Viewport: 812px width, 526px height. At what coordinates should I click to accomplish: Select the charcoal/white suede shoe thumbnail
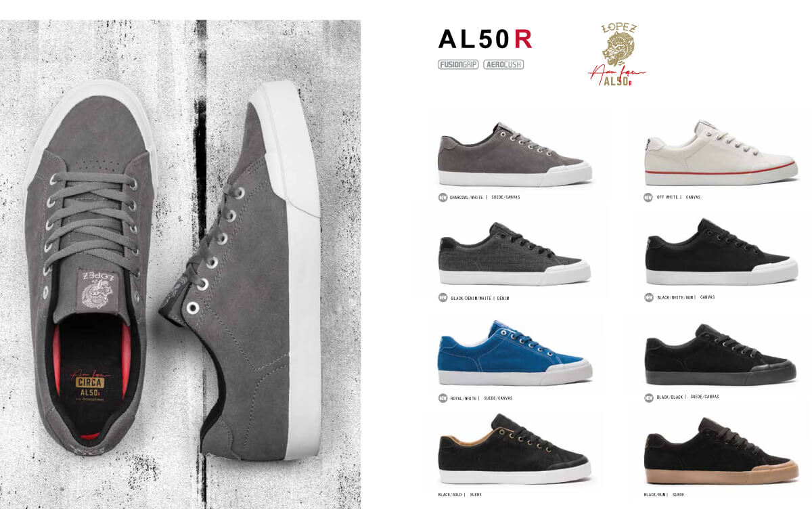click(514, 155)
